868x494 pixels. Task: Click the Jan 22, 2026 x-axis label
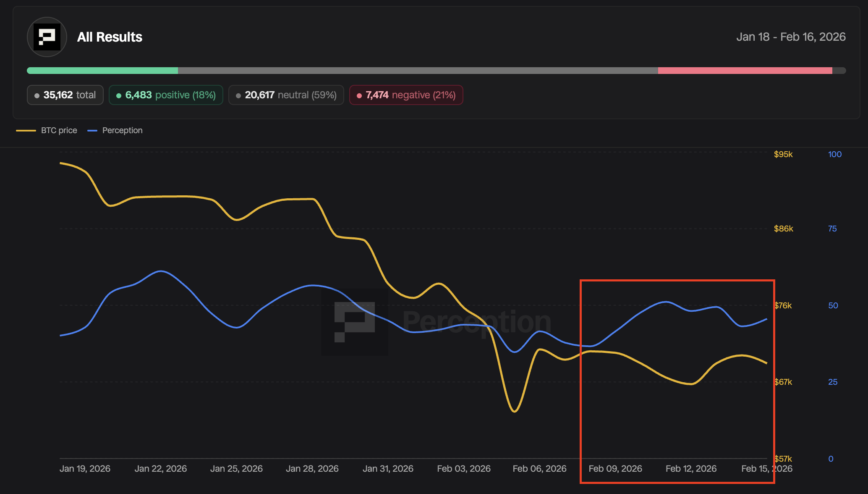coord(160,468)
